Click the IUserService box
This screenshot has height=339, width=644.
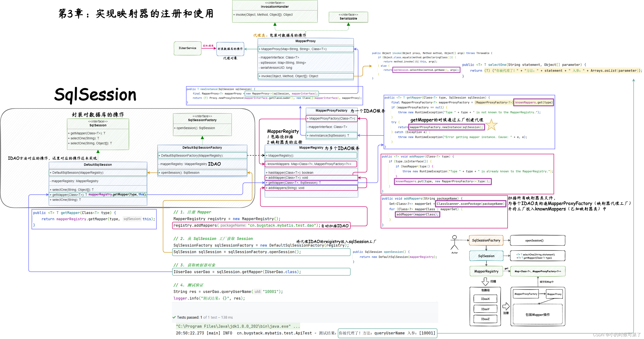pos(188,48)
